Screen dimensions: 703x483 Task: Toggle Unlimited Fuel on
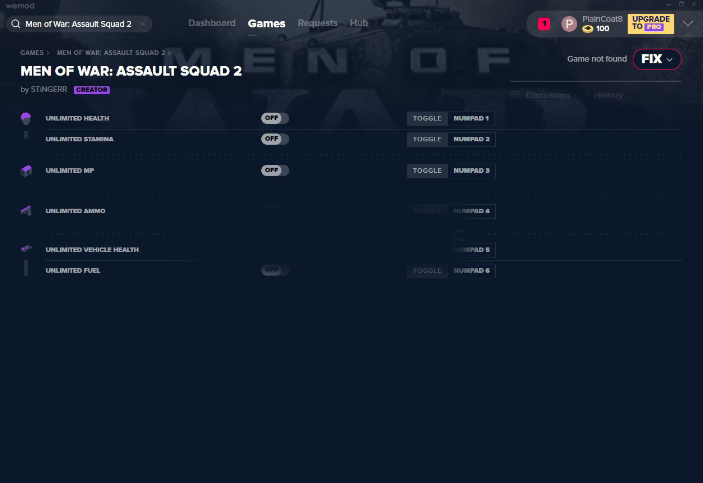[x=275, y=270]
